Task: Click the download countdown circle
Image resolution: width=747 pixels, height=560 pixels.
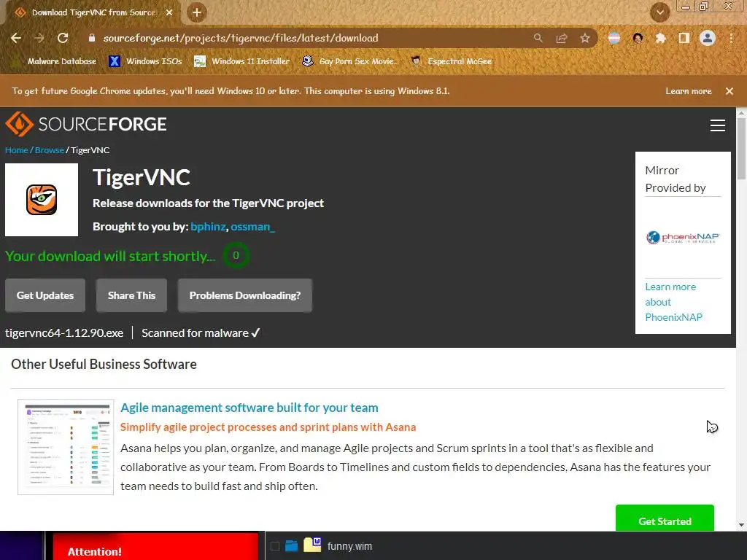Action: pos(236,255)
